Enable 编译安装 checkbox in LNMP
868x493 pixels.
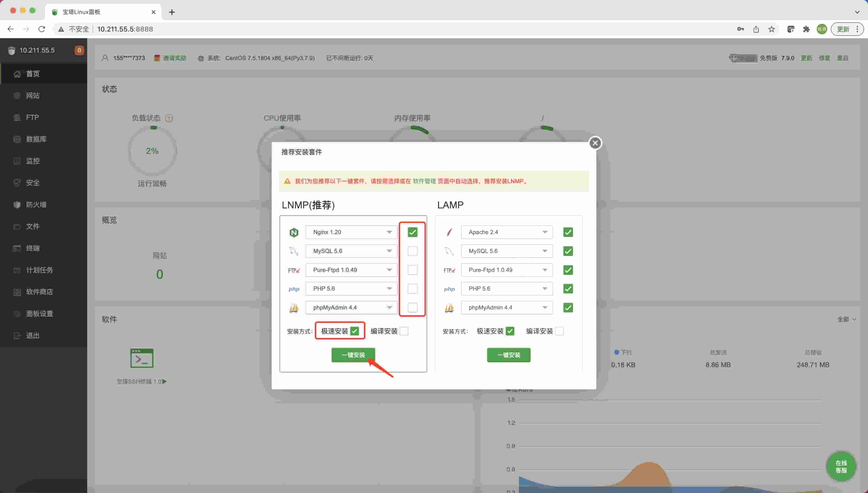pos(404,331)
